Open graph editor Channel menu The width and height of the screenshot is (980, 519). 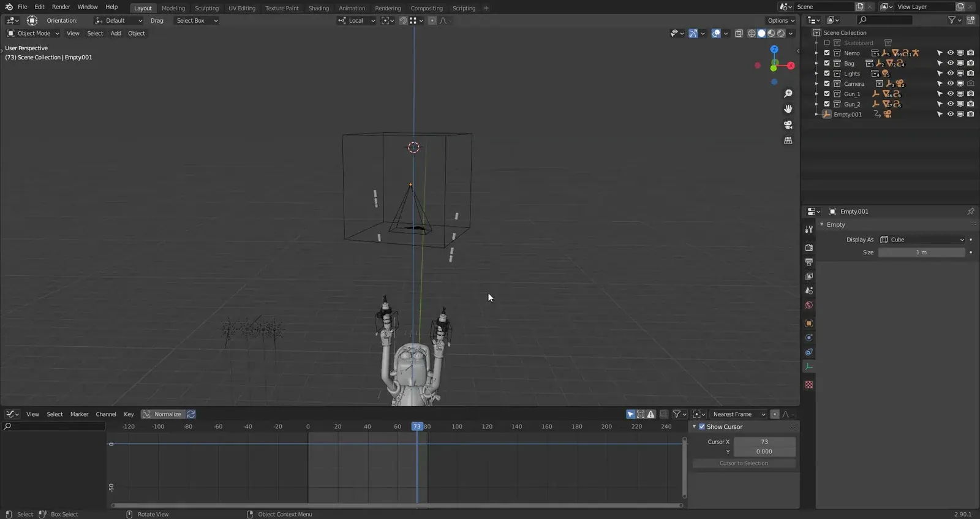pyautogui.click(x=106, y=414)
